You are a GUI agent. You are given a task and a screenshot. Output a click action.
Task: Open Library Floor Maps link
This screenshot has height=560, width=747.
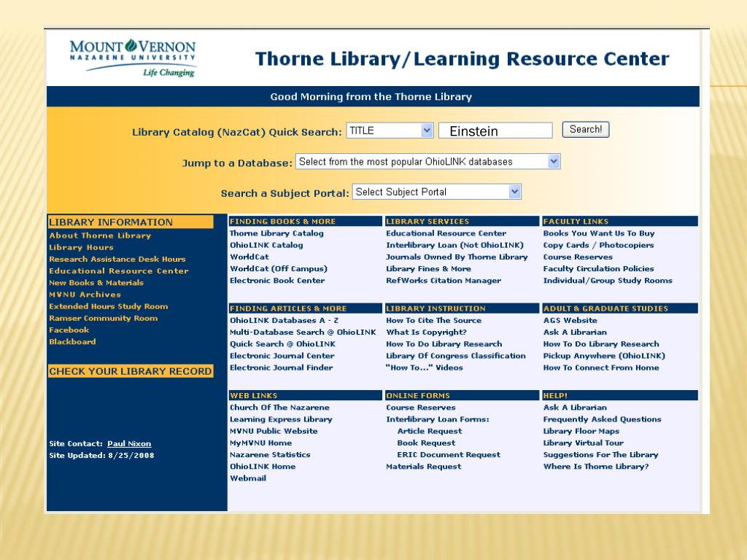[581, 431]
